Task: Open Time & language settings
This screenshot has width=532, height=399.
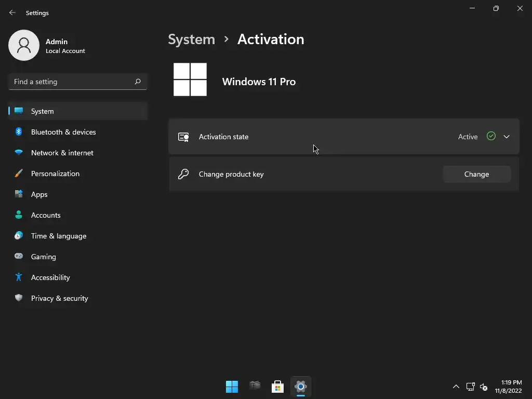Action: click(78, 236)
